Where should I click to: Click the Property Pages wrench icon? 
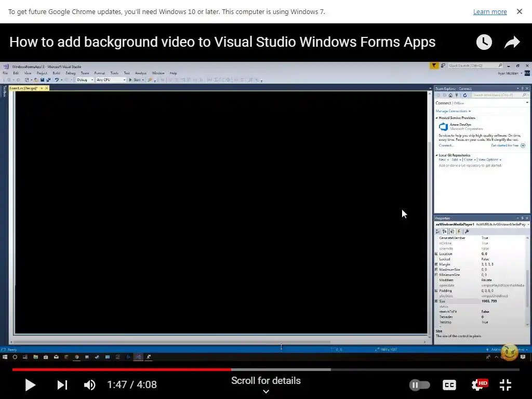tap(467, 231)
